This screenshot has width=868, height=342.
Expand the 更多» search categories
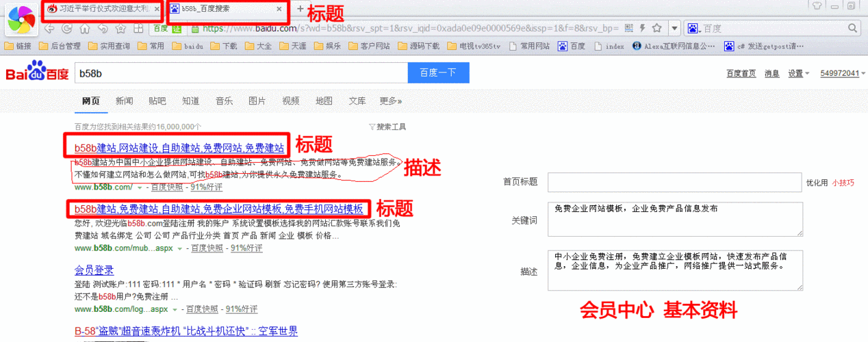[391, 101]
